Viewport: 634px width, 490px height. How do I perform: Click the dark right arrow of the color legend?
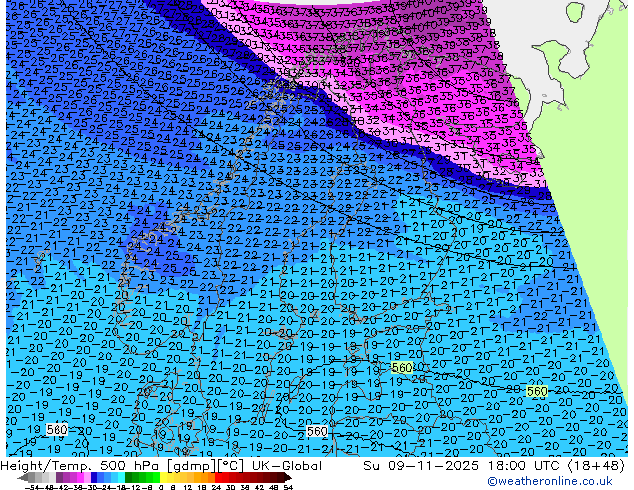[288, 478]
